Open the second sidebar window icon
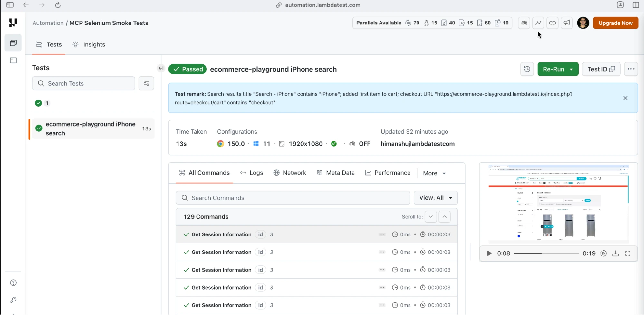This screenshot has height=315, width=644. (13, 61)
